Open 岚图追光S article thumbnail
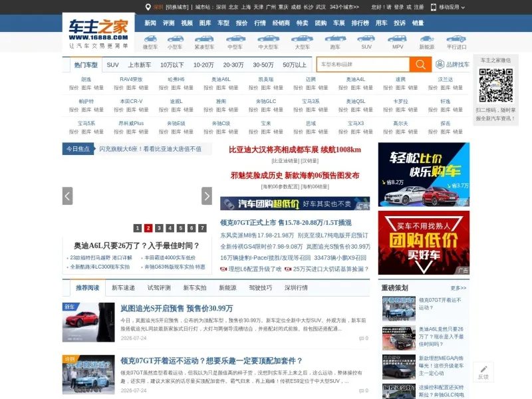This screenshot has height=399, width=532. [x=88, y=323]
